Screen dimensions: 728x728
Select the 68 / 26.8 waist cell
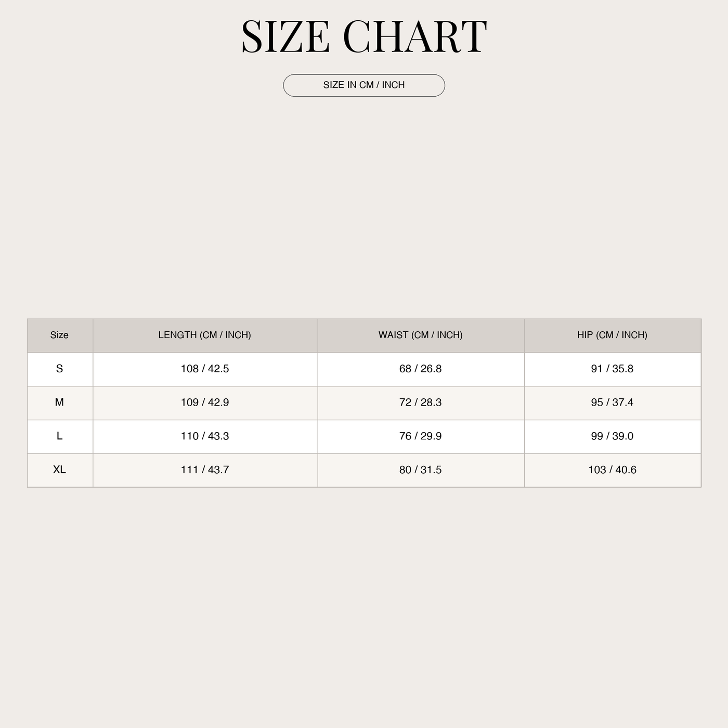coord(421,369)
